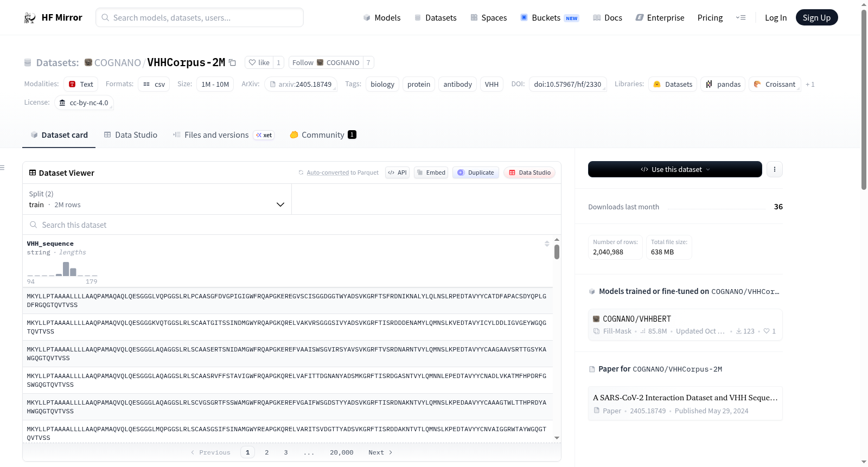The image size is (868, 467).
Task: Expand the Split train dropdown
Action: coord(157,199)
